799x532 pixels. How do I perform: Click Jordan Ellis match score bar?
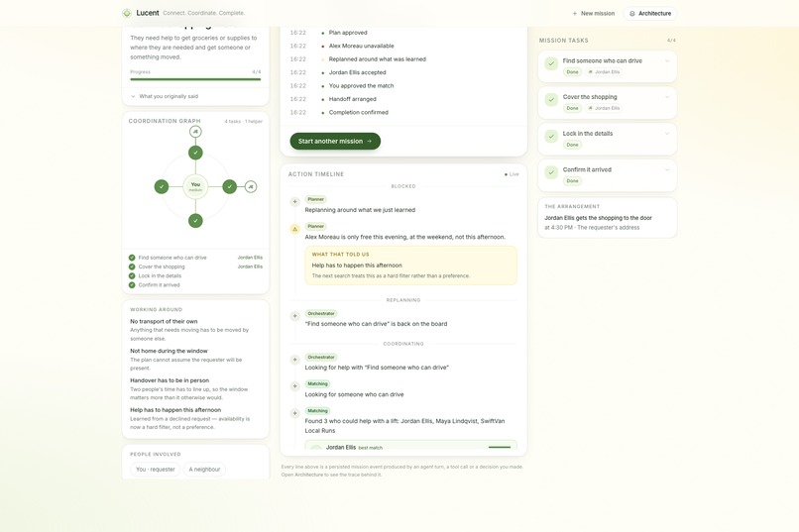[500, 447]
